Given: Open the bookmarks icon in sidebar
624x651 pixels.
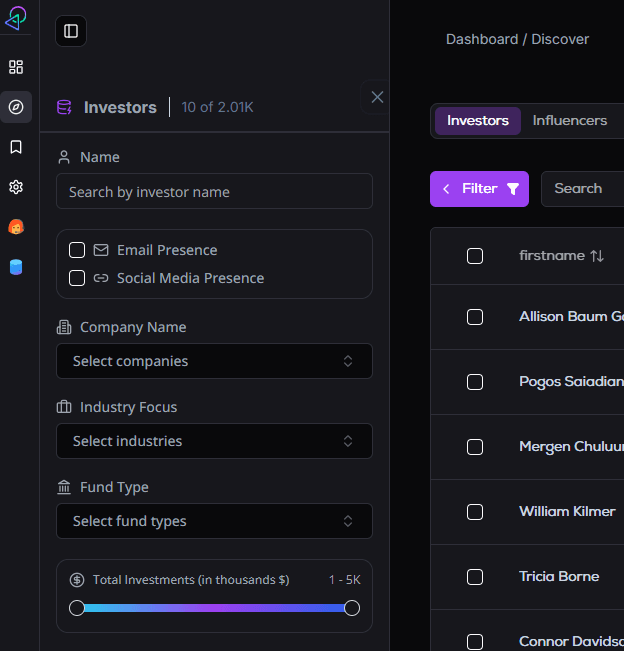Looking at the screenshot, I should pos(16,147).
